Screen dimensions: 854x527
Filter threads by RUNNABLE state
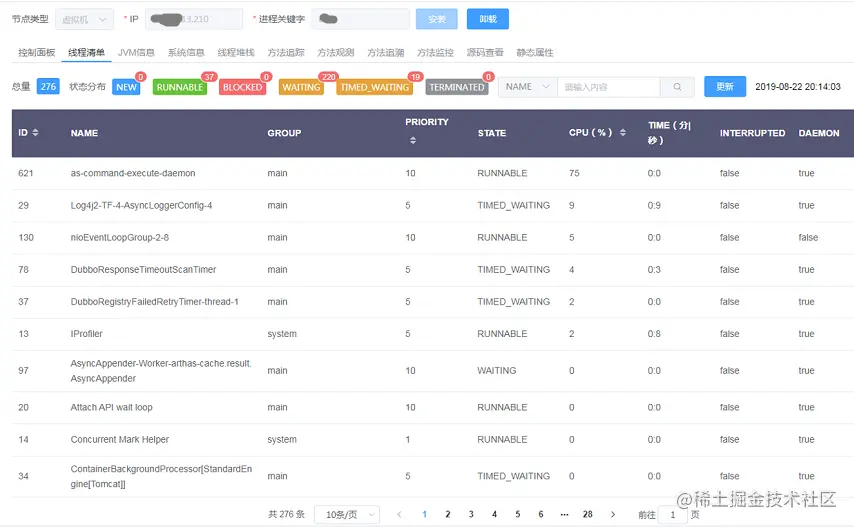pos(180,87)
